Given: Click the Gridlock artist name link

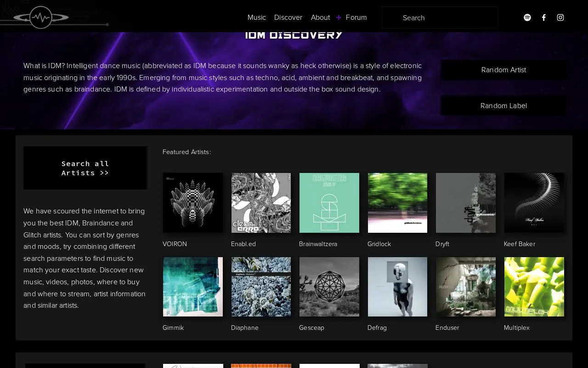Looking at the screenshot, I should (x=379, y=244).
